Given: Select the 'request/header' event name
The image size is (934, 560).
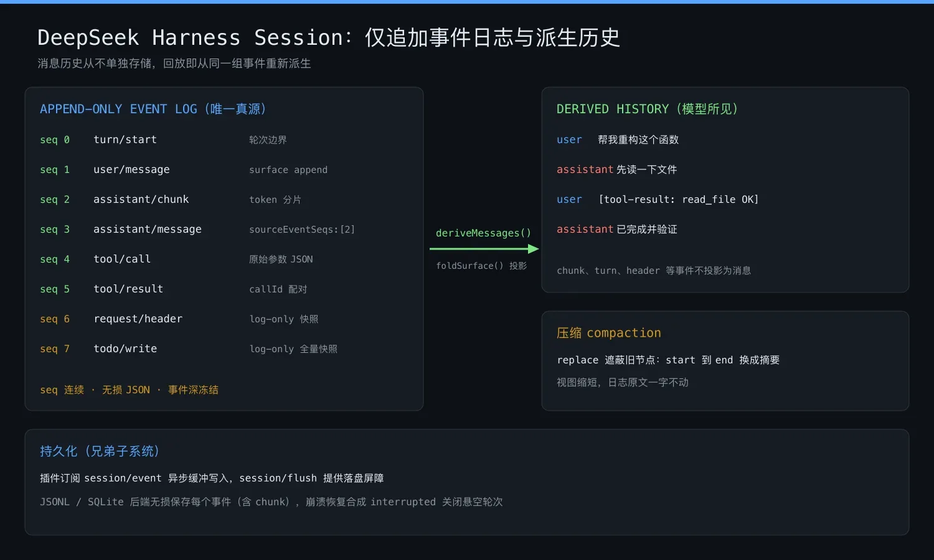Looking at the screenshot, I should pos(138,319).
